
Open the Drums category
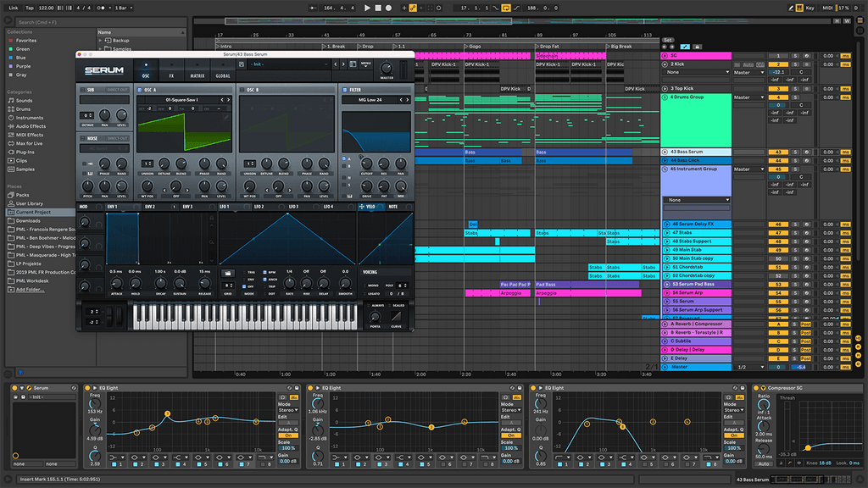[x=23, y=109]
